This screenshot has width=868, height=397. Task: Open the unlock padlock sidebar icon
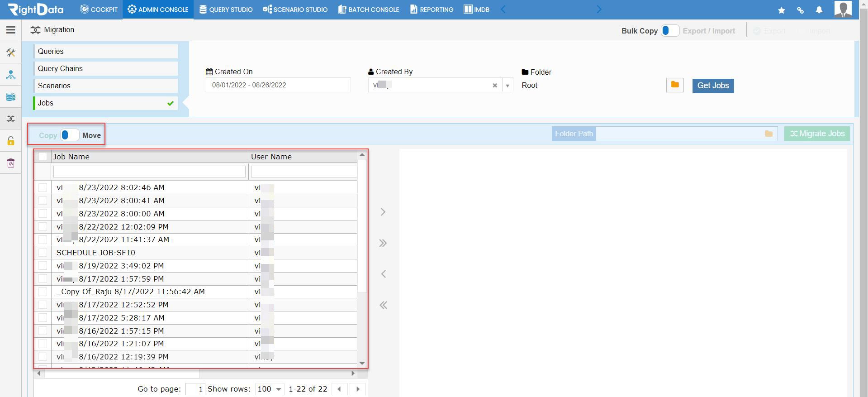(11, 141)
